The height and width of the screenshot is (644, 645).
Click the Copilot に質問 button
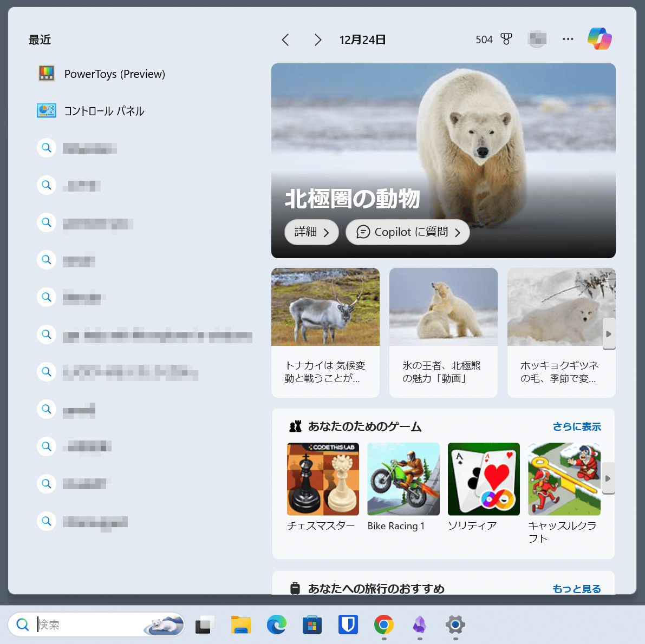[x=407, y=232]
